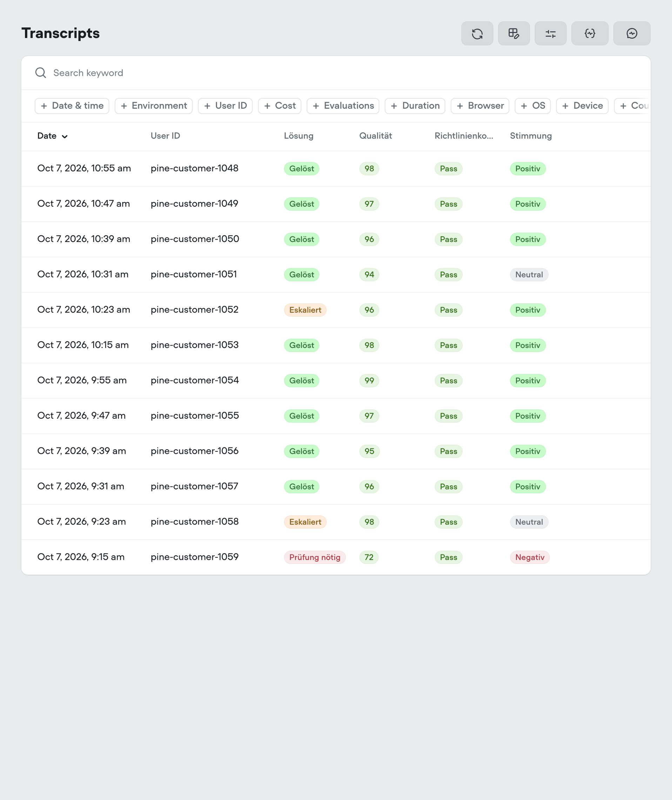Screen dimensions: 672x800
Task: Sort by Date column header
Action: [x=52, y=136]
